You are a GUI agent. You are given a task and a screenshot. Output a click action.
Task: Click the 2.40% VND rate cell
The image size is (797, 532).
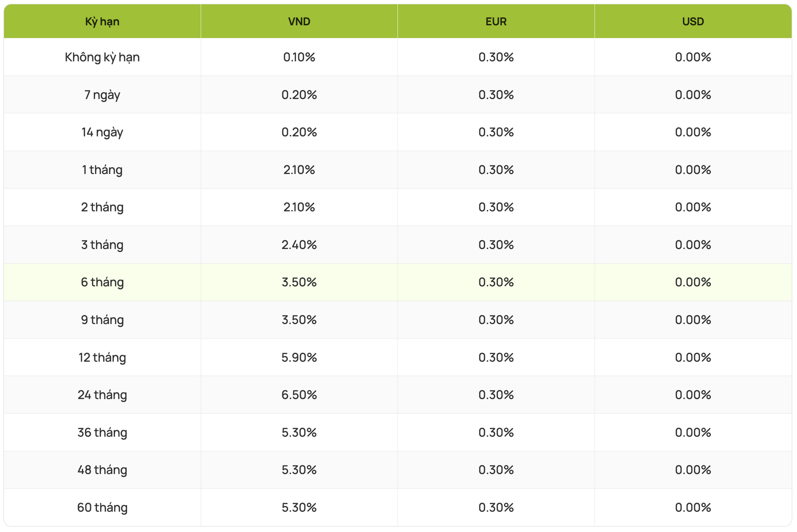299,245
